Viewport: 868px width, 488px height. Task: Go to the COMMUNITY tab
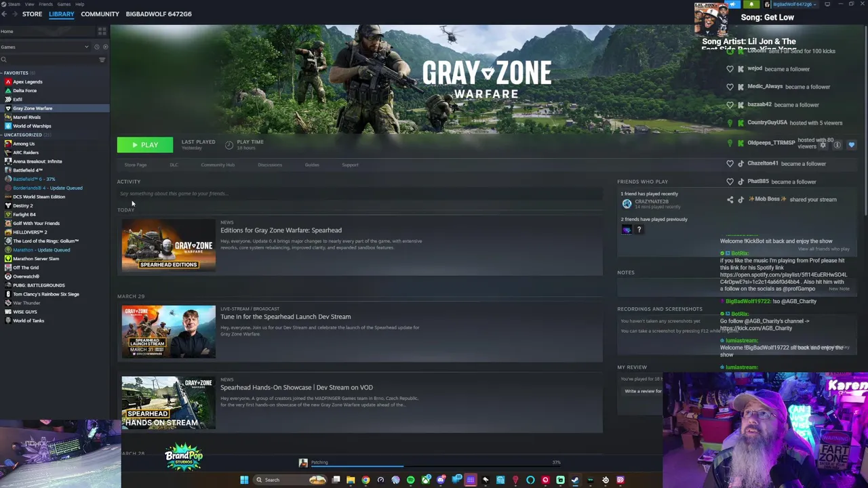point(100,14)
